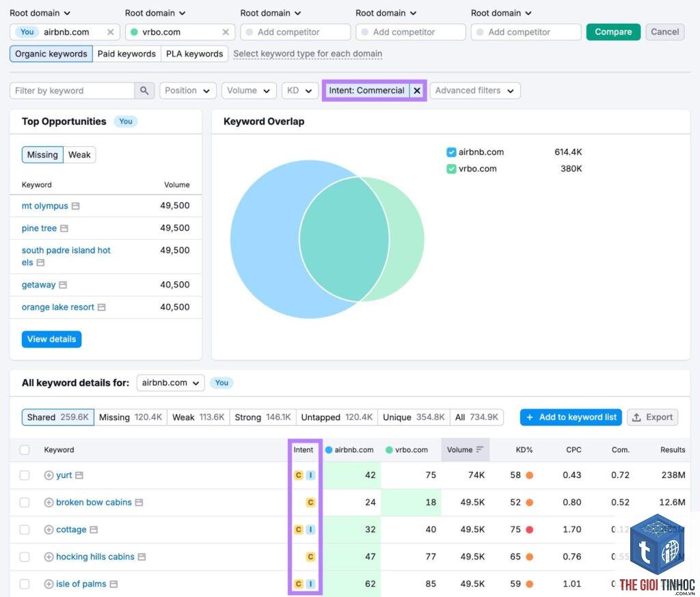Uncheck vrbo.com in Keyword Overlap legend

click(451, 169)
